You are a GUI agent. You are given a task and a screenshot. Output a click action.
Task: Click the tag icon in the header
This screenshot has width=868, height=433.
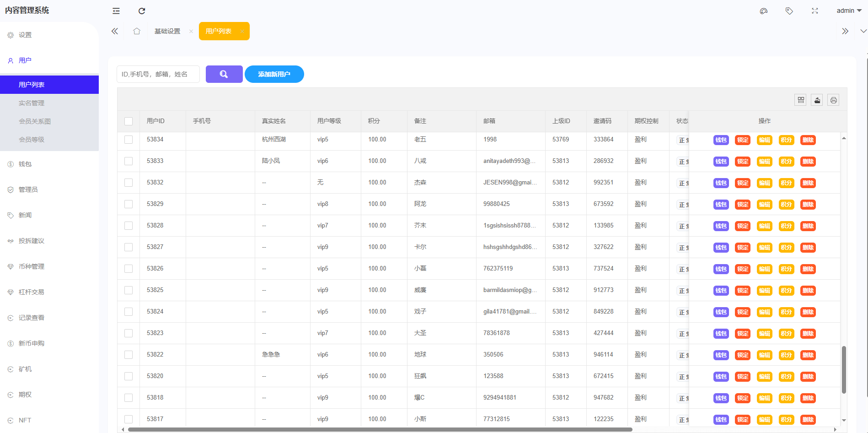(x=789, y=11)
